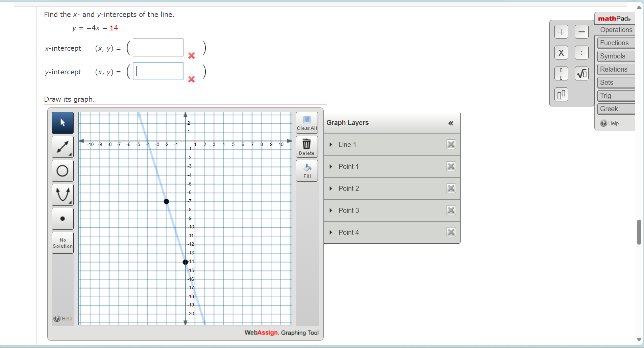Viewport: 644px width, 348px height.
Task: Switch to the Greek tab on mathPad
Action: point(609,108)
